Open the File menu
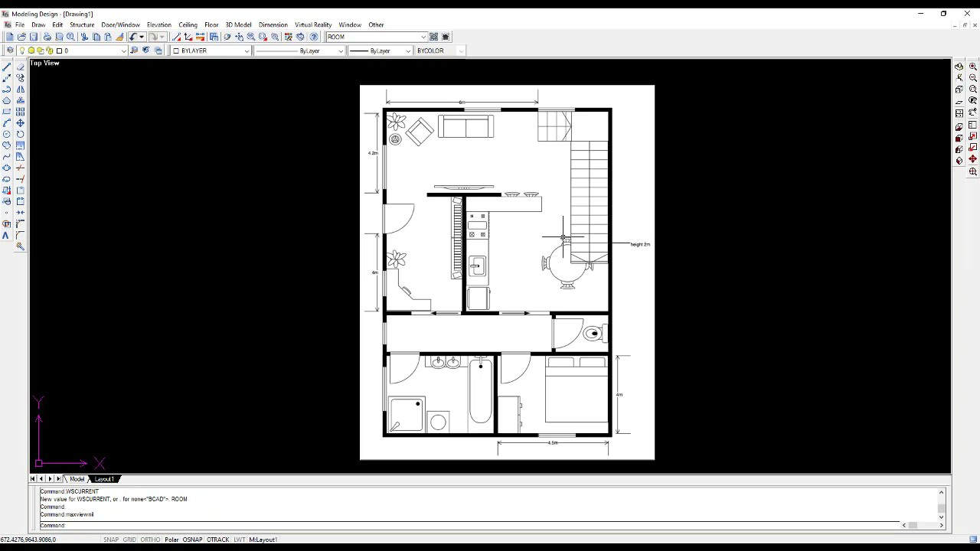This screenshot has height=551, width=980. pos(20,24)
